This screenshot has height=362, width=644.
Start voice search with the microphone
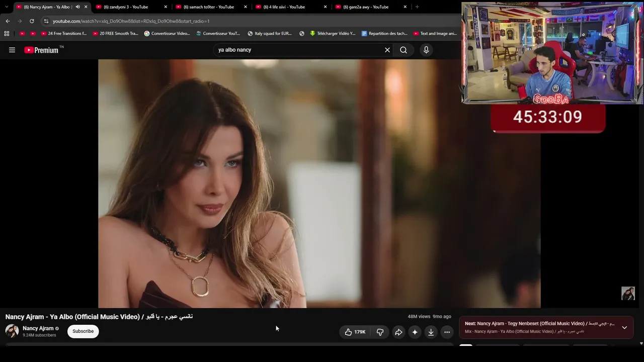(x=426, y=50)
